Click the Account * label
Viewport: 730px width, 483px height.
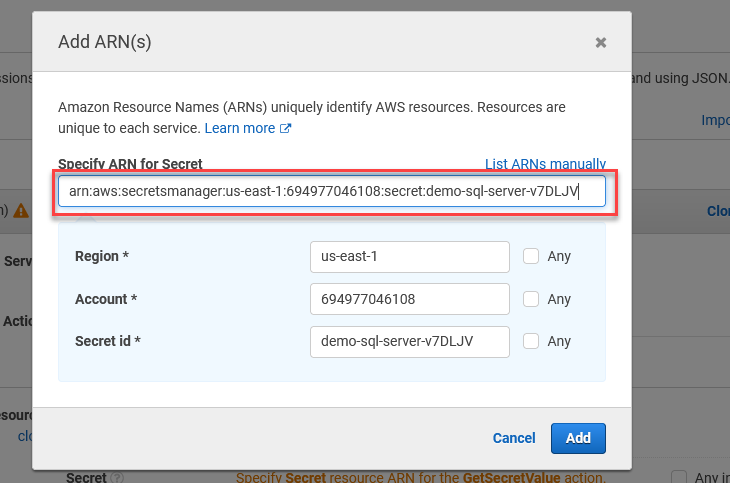(x=106, y=299)
